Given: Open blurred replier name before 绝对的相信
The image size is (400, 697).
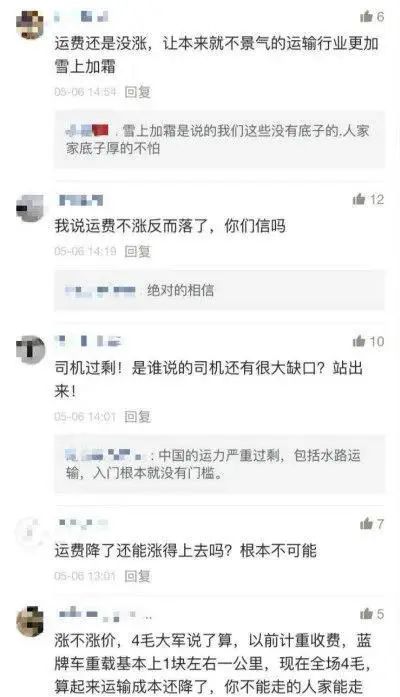Looking at the screenshot, I should (100, 290).
